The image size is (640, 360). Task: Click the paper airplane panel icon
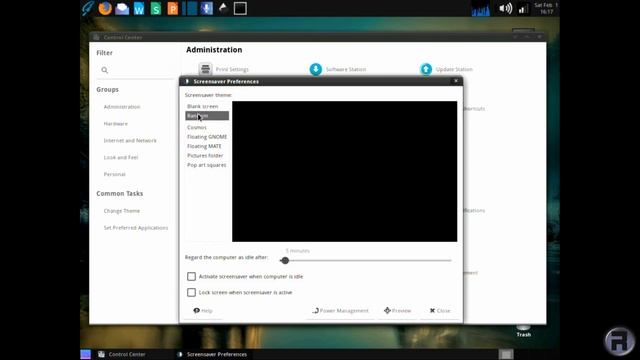click(x=223, y=8)
